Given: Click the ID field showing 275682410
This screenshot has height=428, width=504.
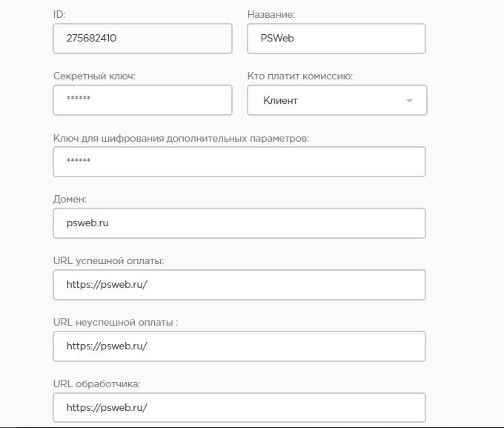Looking at the screenshot, I should [142, 39].
